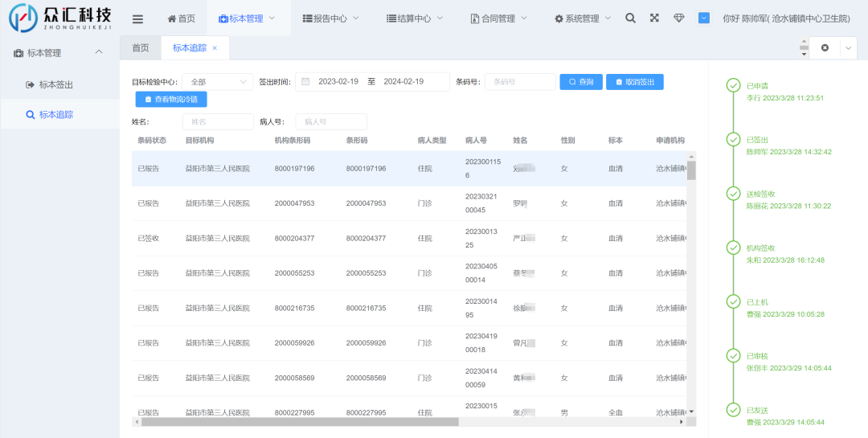Open 首页 in the top navigation
868x438 pixels.
coord(181,18)
